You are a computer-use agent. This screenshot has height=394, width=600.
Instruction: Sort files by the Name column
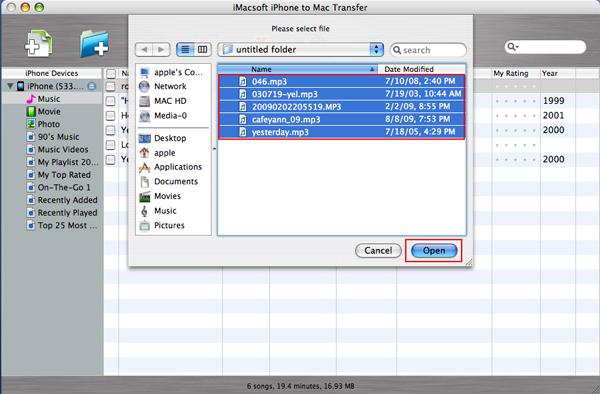click(298, 69)
